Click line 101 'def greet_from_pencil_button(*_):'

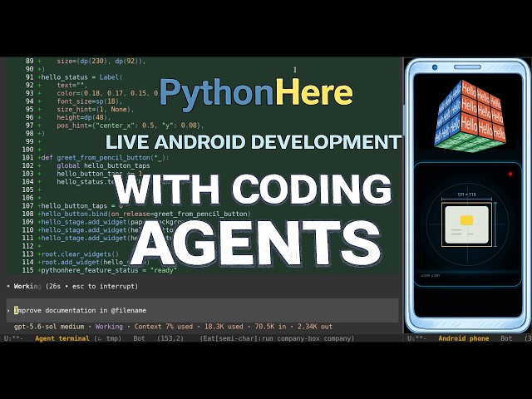tap(105, 158)
